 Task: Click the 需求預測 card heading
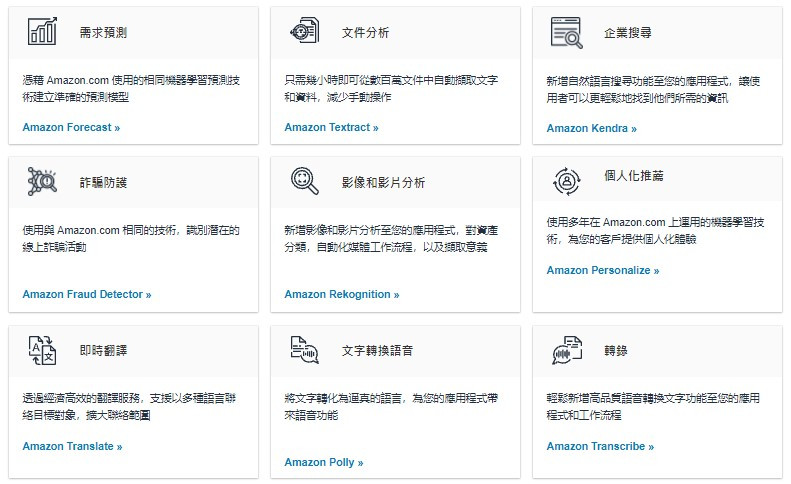[103, 33]
